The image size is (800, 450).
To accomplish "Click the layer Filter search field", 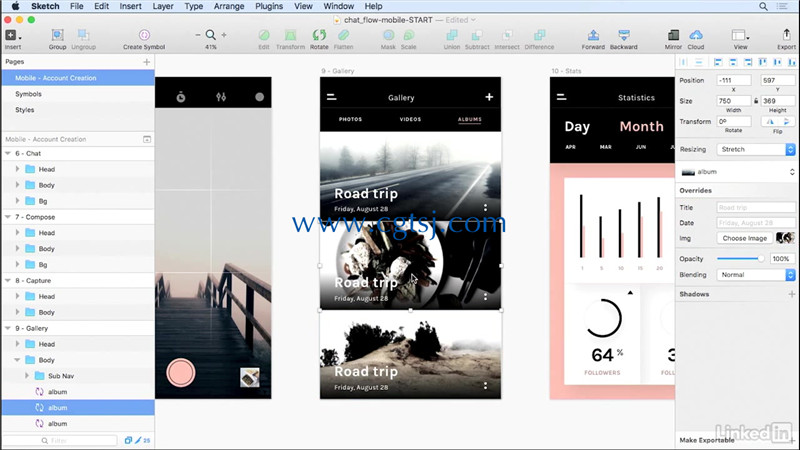I will [60, 440].
